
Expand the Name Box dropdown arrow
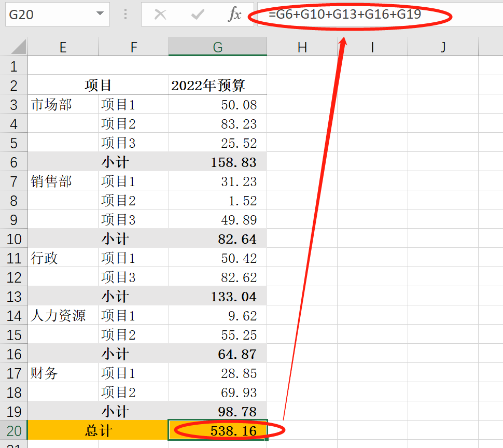coord(100,13)
